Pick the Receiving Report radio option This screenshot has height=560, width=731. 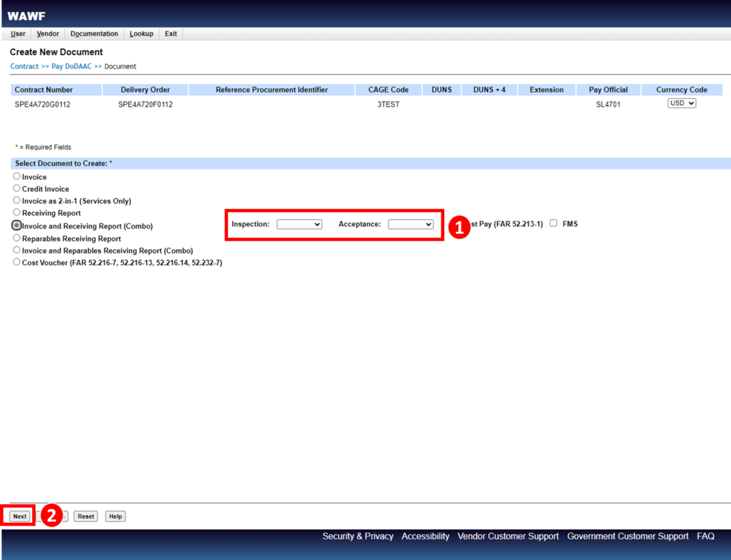tap(16, 213)
